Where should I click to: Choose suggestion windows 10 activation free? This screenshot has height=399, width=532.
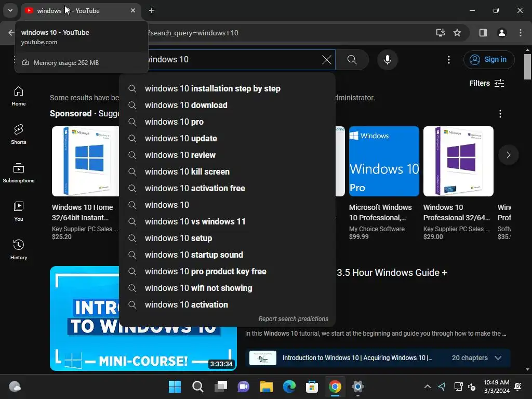click(x=228, y=188)
